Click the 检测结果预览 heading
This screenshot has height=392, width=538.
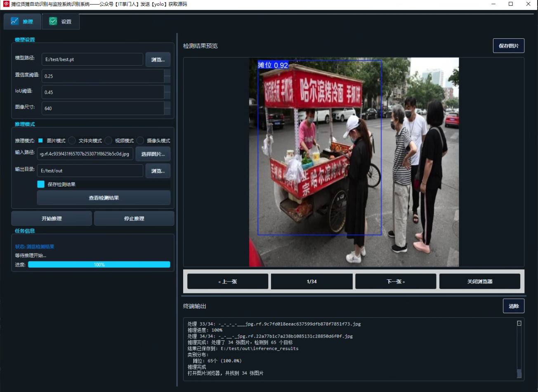click(201, 46)
